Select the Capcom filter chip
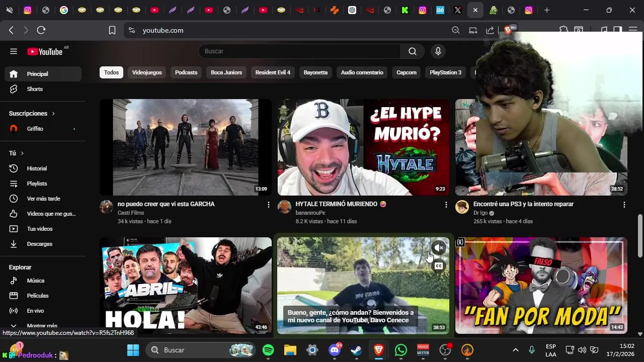The height and width of the screenshot is (362, 644). pos(407,72)
